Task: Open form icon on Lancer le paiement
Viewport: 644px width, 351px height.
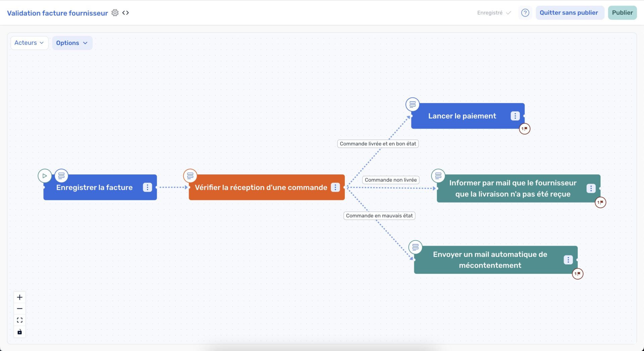Action: click(x=412, y=104)
